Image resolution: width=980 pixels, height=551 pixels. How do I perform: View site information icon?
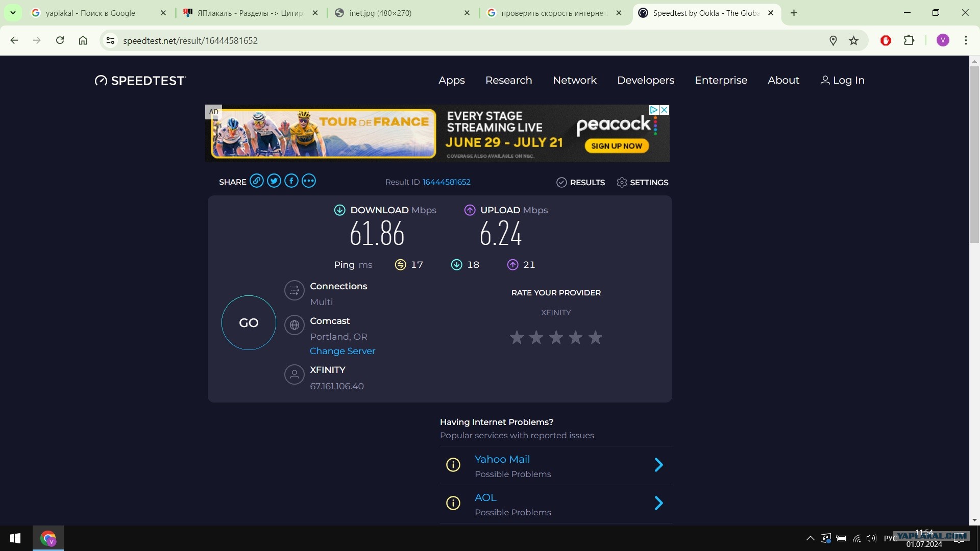click(x=110, y=40)
